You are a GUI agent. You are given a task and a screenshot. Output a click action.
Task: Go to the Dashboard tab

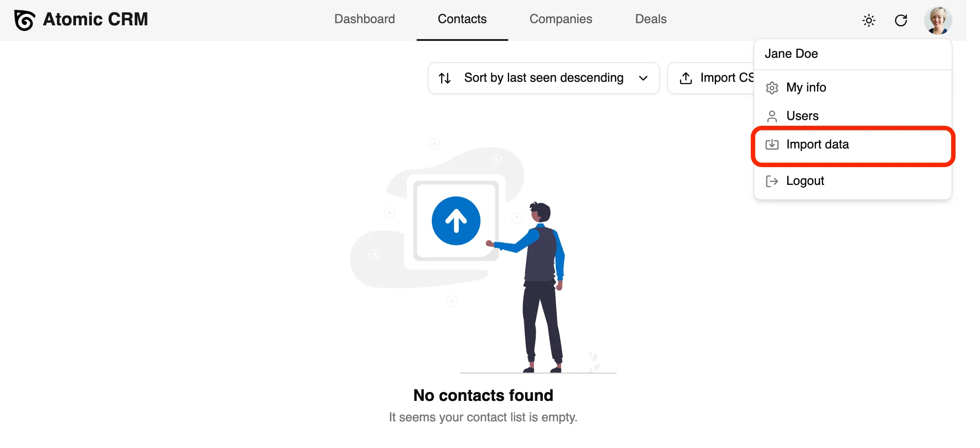[x=364, y=19]
